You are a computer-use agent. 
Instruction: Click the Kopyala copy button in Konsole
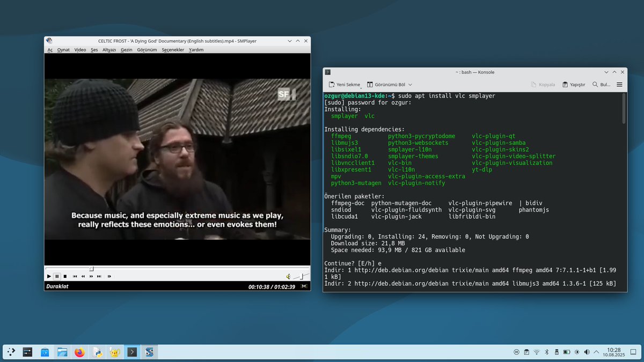coord(544,84)
